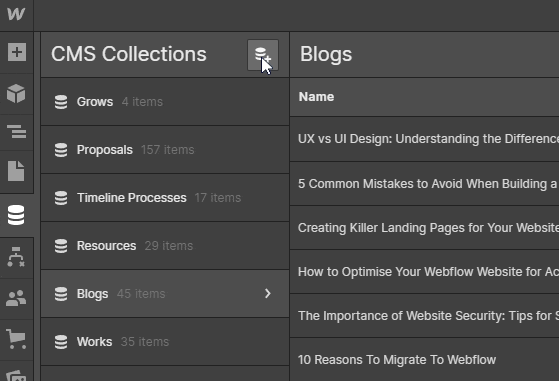This screenshot has height=381, width=559.
Task: Open the CMS database panel icon
Action: tap(16, 215)
